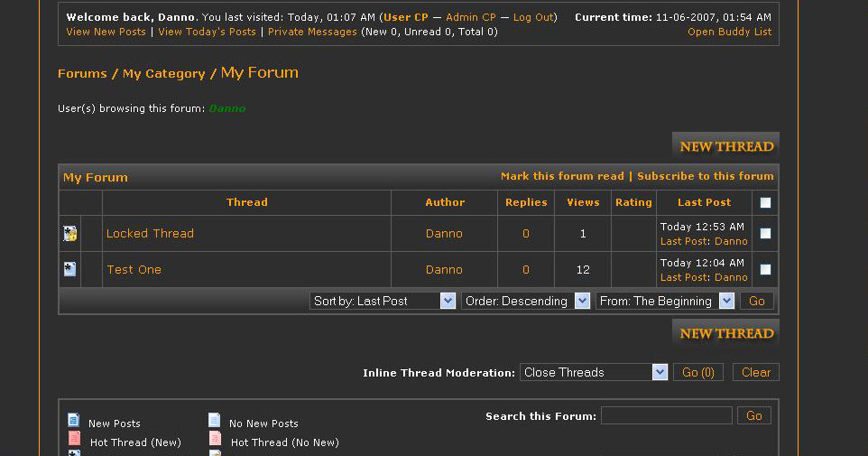
Task: Check the Locked Thread moderation checkbox
Action: (765, 234)
